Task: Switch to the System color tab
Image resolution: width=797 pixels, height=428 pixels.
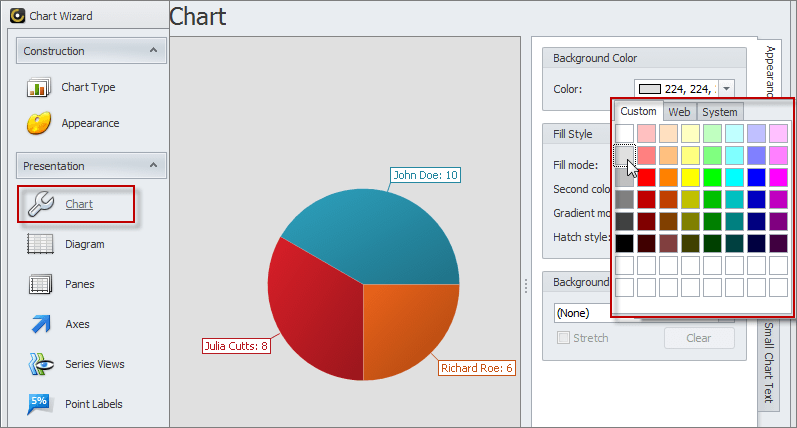Action: 719,112
